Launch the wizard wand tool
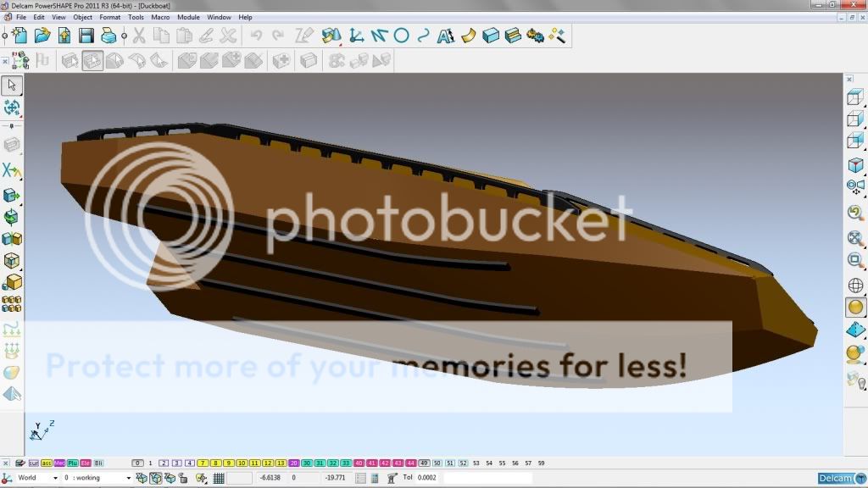Viewport: 868px width, 488px height. [557, 36]
